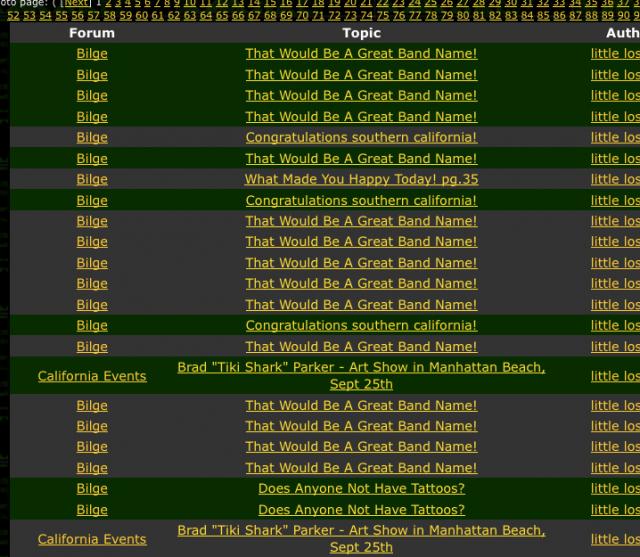
Task: Click Bilge forum beside 'What Made You Happy Today!'
Action: click(x=92, y=180)
